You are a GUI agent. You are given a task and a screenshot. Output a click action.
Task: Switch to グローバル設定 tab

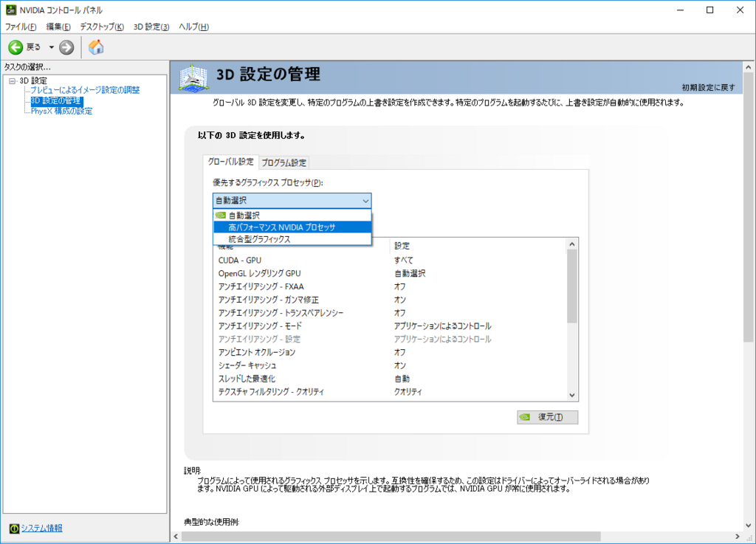230,162
